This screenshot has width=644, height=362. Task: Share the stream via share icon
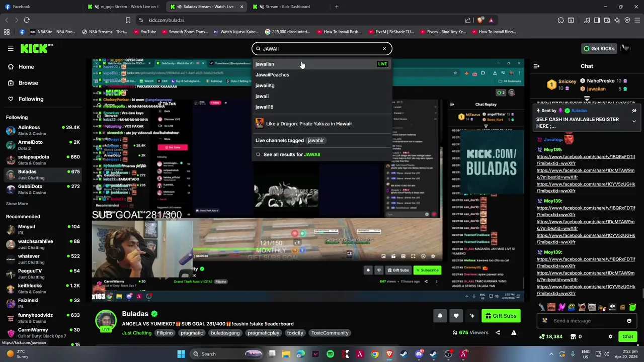click(498, 332)
